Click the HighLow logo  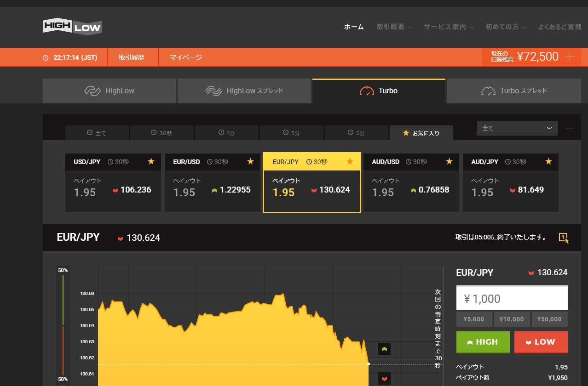pyautogui.click(x=72, y=27)
